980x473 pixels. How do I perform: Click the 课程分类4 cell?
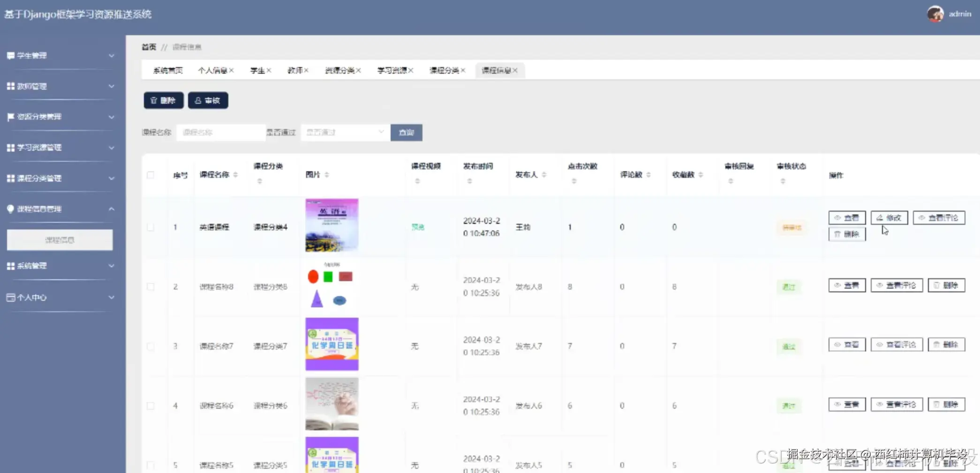pyautogui.click(x=271, y=227)
